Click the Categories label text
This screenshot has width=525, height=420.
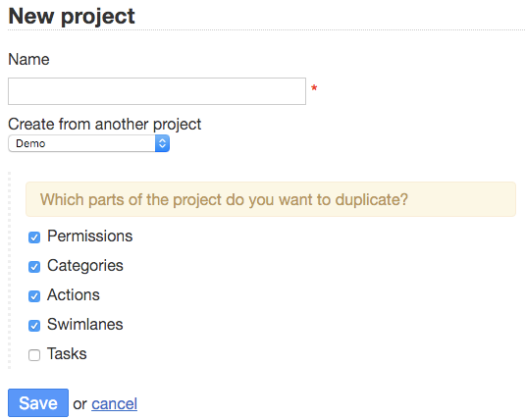click(x=85, y=266)
